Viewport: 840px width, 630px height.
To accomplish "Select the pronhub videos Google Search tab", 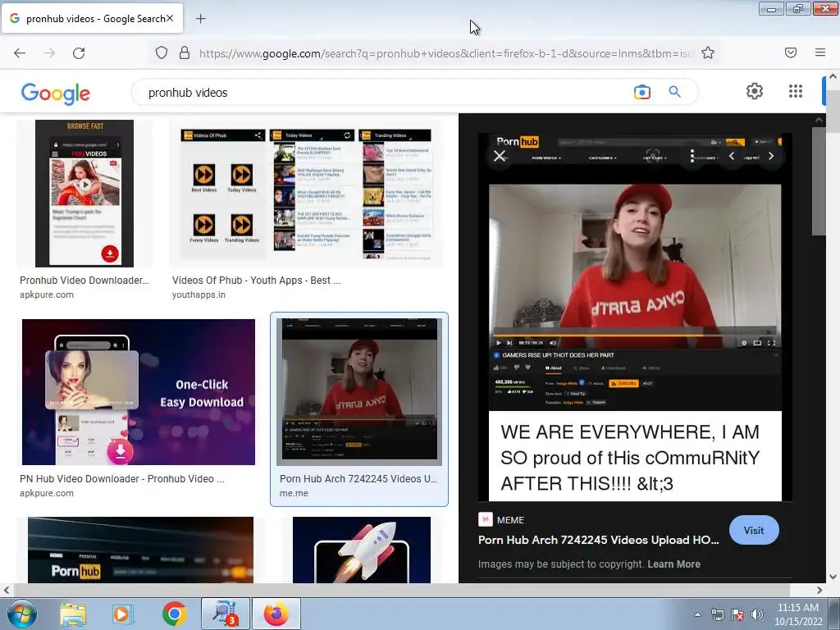I will [x=92, y=18].
